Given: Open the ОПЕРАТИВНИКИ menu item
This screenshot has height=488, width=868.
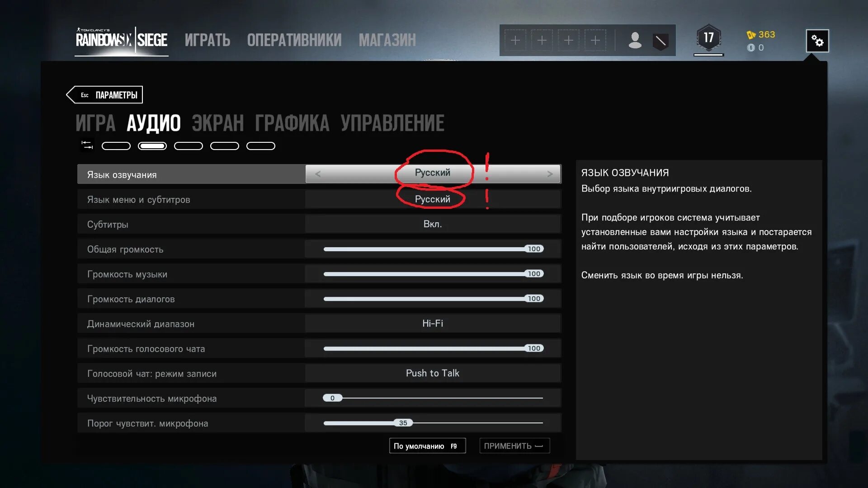Looking at the screenshot, I should pos(294,40).
